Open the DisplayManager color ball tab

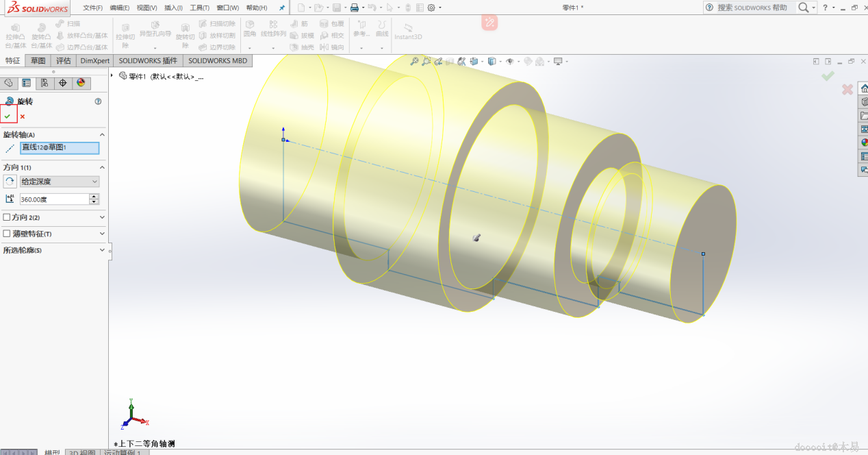click(81, 83)
